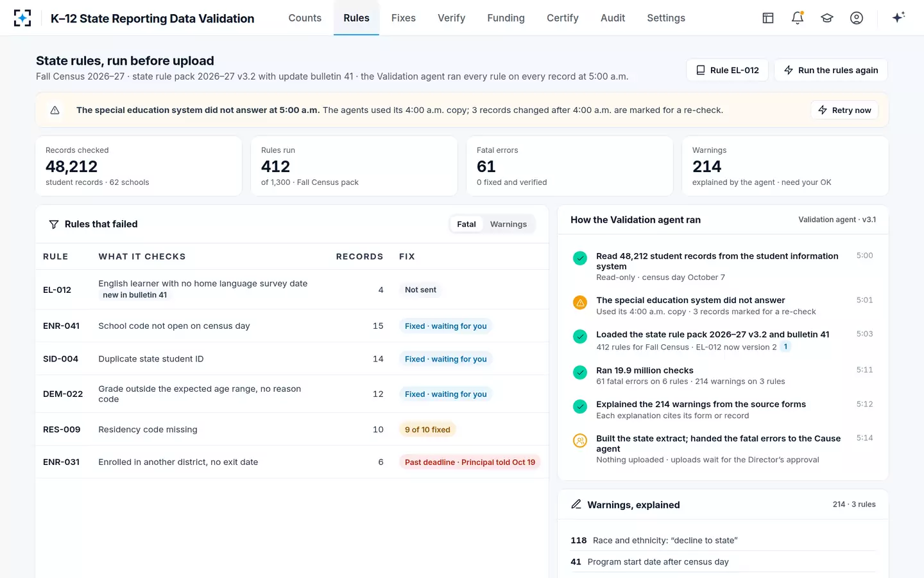Open the table layout icon in header
Viewport: 924px width, 578px height.
click(768, 18)
